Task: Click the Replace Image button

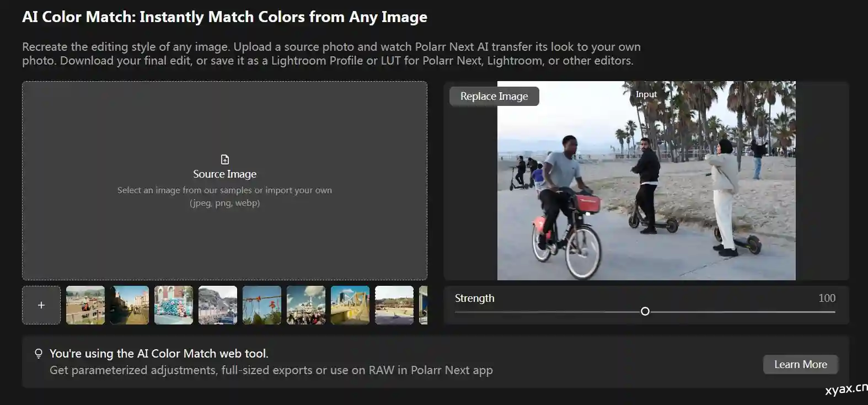Action: pos(494,96)
